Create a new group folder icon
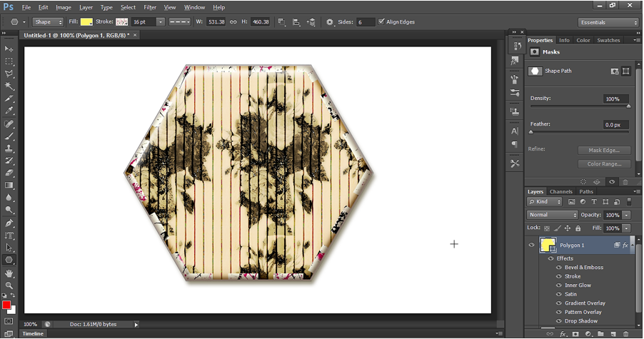644x339 pixels. click(x=600, y=334)
